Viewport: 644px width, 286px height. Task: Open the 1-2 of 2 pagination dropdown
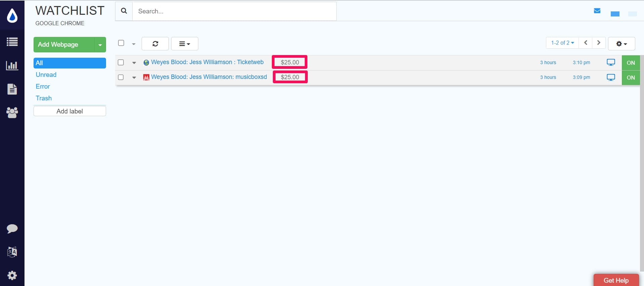click(x=562, y=43)
